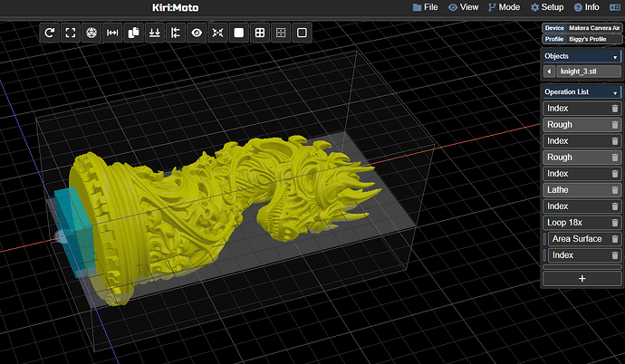The image size is (625, 364).
Task: Delete the Lathe operation via trash icon
Action: pyautogui.click(x=615, y=190)
